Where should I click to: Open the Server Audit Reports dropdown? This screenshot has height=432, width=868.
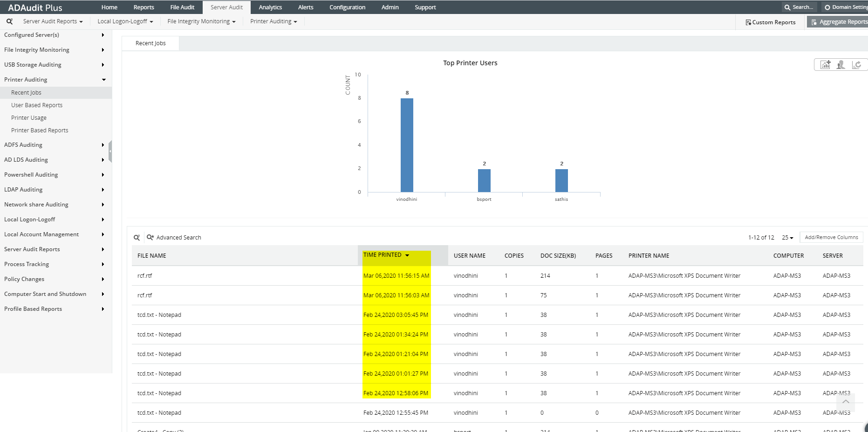[x=53, y=21]
